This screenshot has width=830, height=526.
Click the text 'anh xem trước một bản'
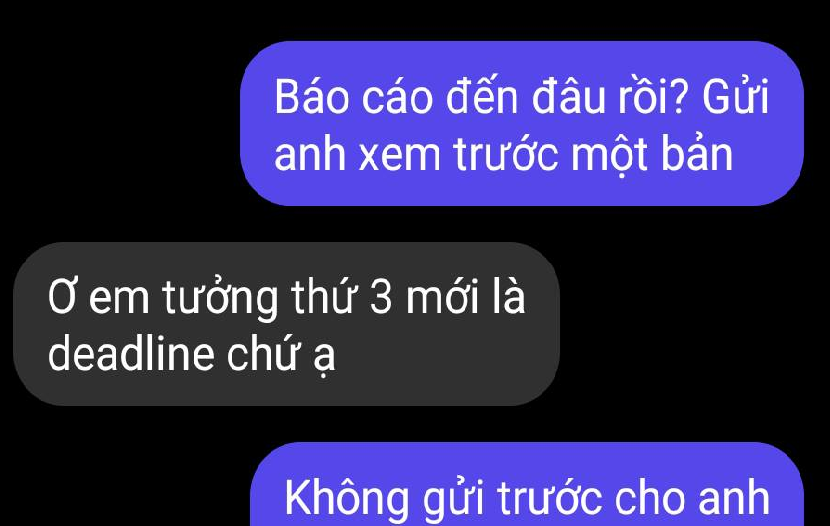(x=503, y=155)
